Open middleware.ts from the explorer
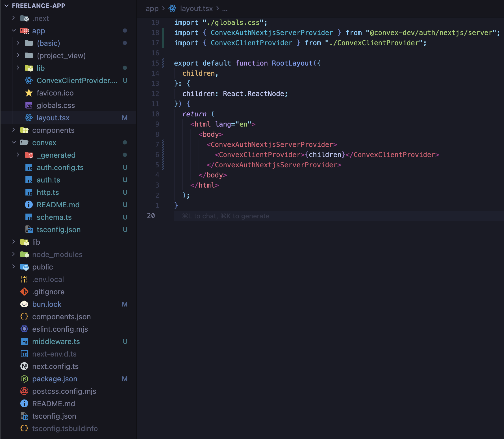Screen dimensions: 504x439 56,341
